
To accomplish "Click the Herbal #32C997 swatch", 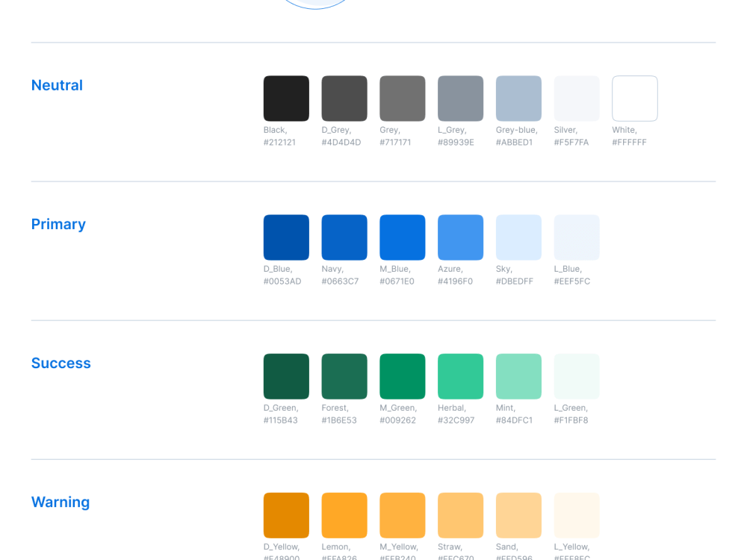I will [460, 376].
